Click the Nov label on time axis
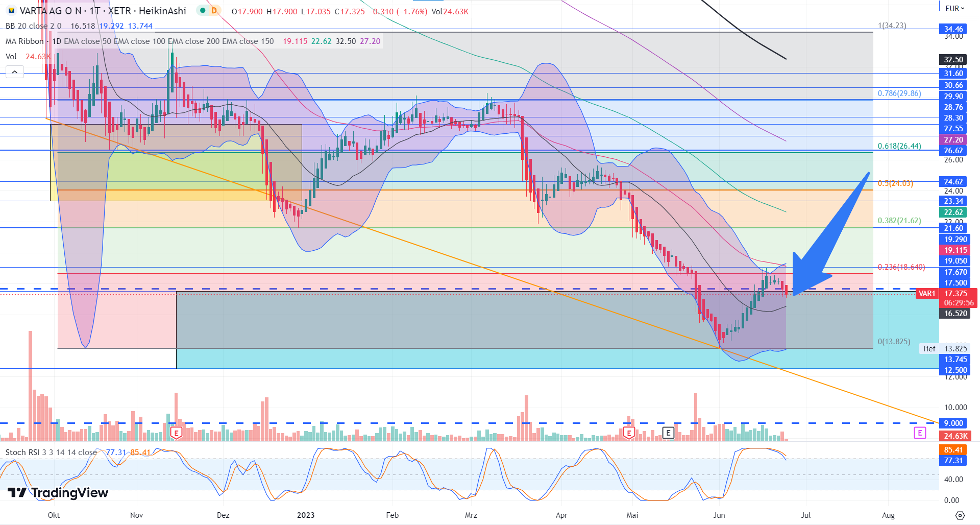The width and height of the screenshot is (980, 525). (x=137, y=515)
